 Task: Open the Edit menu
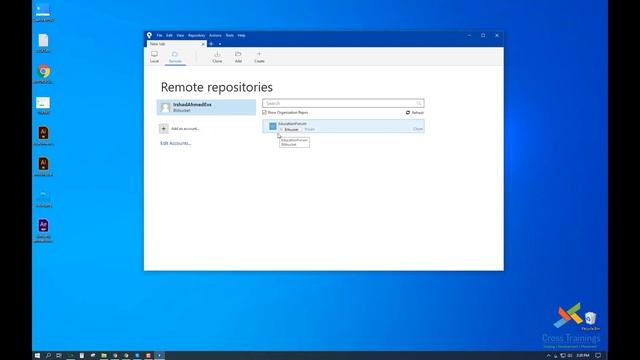point(169,36)
